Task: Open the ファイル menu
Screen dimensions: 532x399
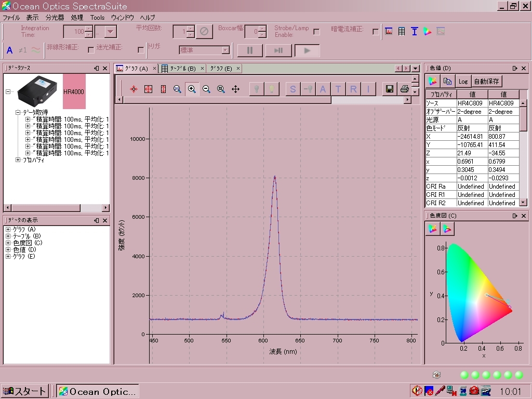Action: pyautogui.click(x=11, y=18)
